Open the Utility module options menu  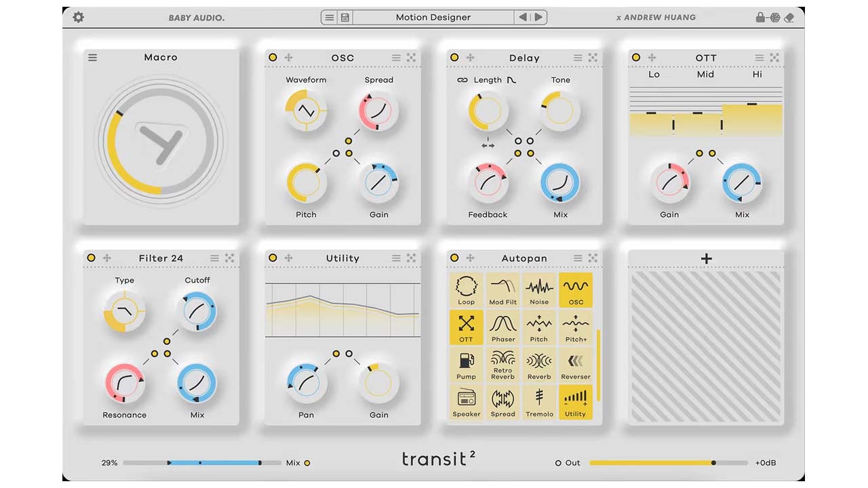(x=396, y=258)
